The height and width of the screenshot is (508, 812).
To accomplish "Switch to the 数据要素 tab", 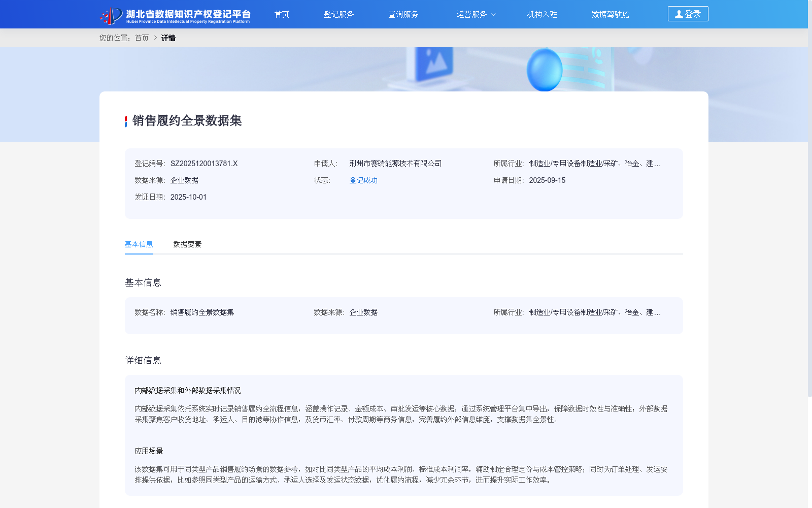I will click(x=187, y=244).
